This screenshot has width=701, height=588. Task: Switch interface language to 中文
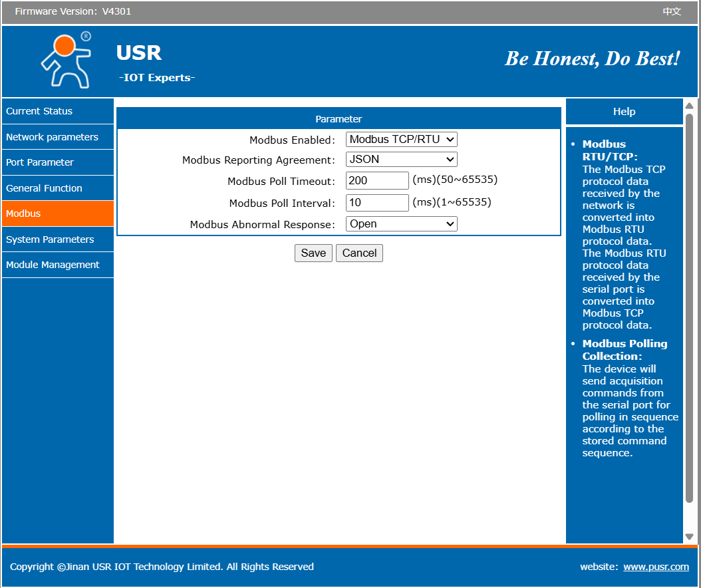click(671, 11)
